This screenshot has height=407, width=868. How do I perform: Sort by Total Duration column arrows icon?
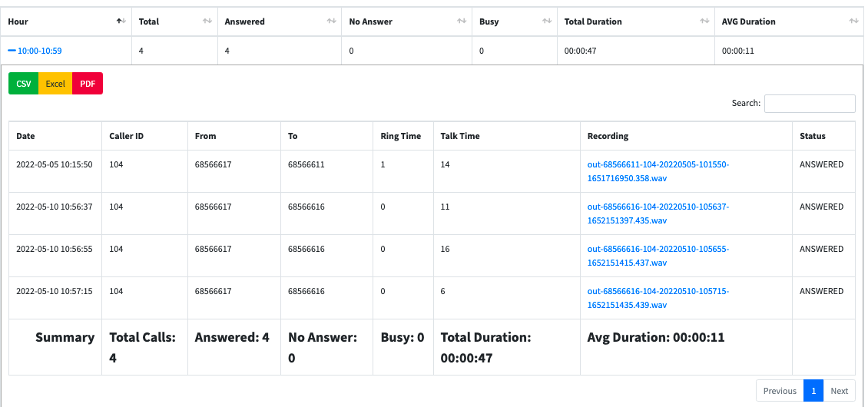pyautogui.click(x=704, y=22)
